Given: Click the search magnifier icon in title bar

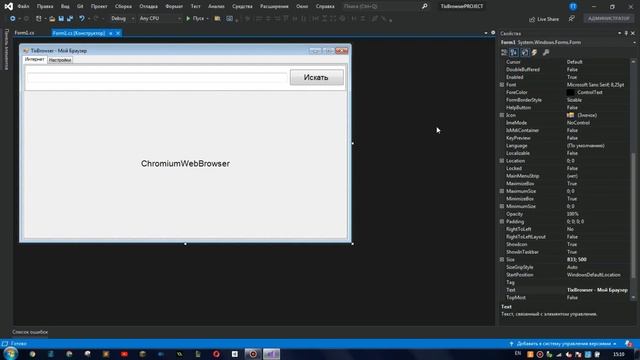Looking at the screenshot, I should [x=424, y=6].
